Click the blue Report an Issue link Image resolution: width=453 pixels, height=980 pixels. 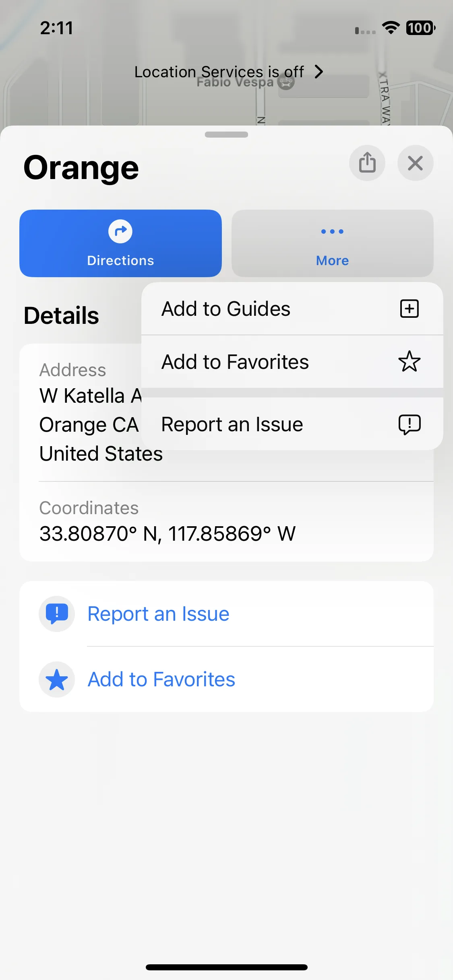click(x=158, y=614)
